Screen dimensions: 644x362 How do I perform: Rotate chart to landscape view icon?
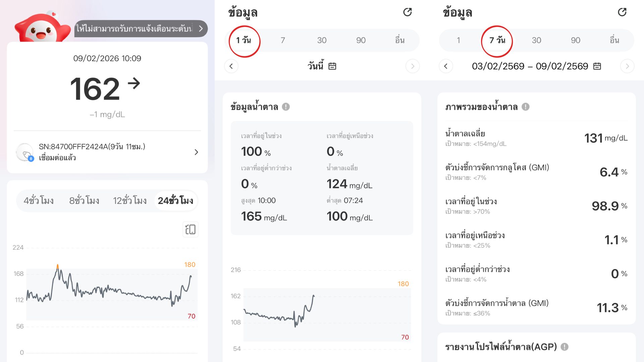click(x=190, y=230)
